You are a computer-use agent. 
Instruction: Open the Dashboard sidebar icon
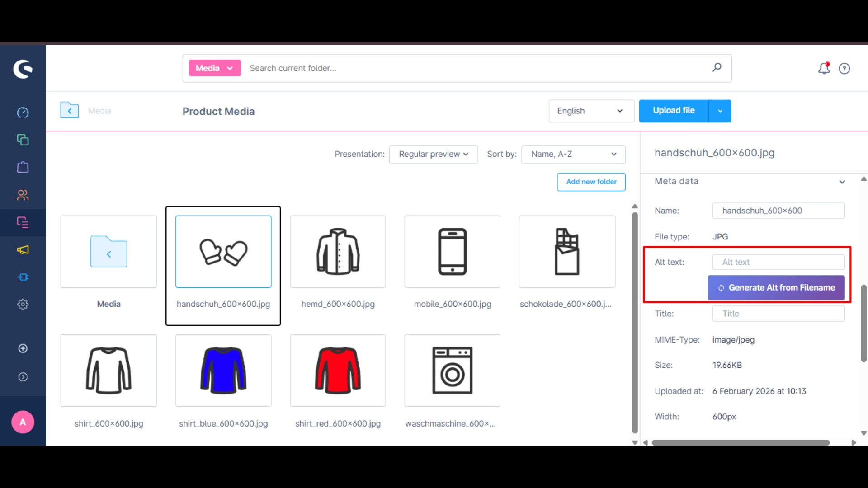coord(23,113)
